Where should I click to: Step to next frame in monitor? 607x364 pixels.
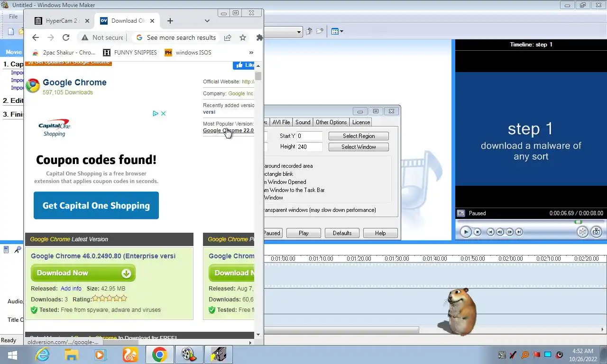[x=510, y=232]
